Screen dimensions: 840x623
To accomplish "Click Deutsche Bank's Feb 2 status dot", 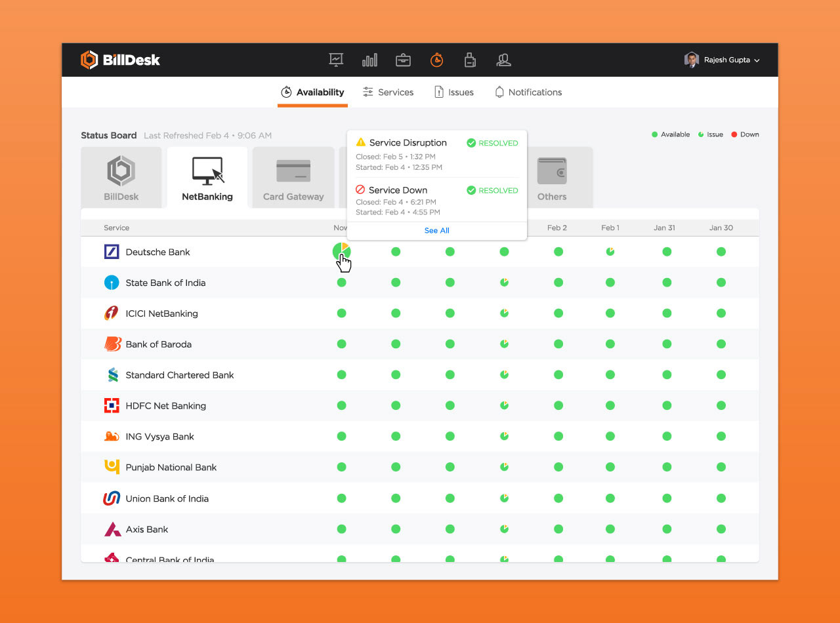I will point(558,252).
